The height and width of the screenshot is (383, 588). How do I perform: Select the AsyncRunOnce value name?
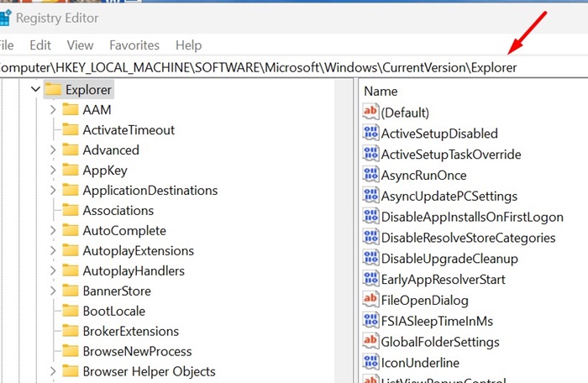point(423,176)
